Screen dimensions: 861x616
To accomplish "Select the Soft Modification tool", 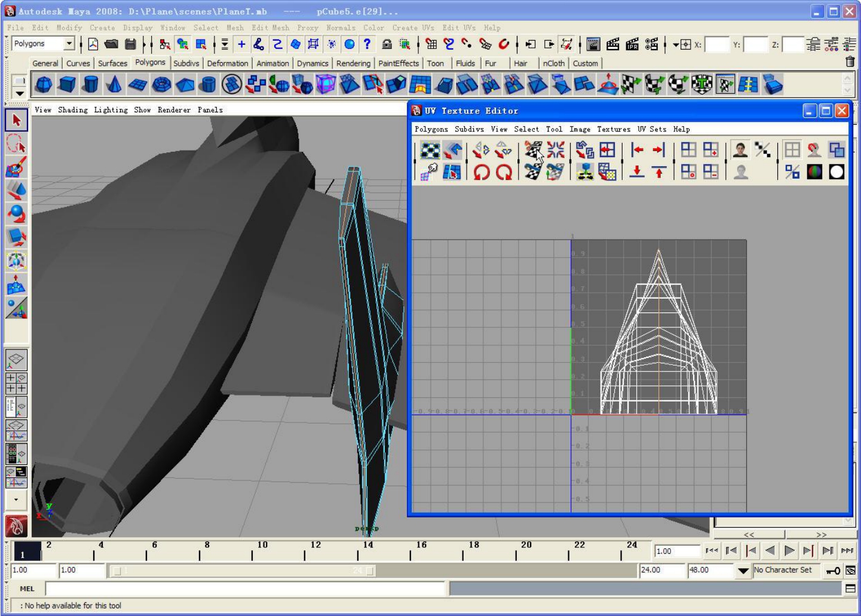I will [16, 284].
